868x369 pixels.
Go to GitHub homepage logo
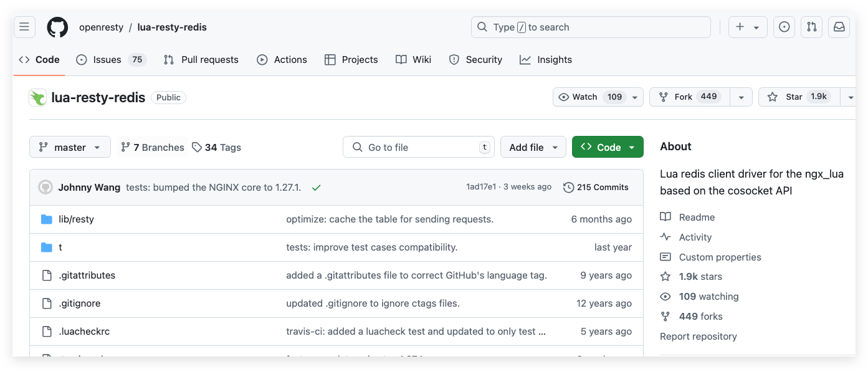click(57, 27)
